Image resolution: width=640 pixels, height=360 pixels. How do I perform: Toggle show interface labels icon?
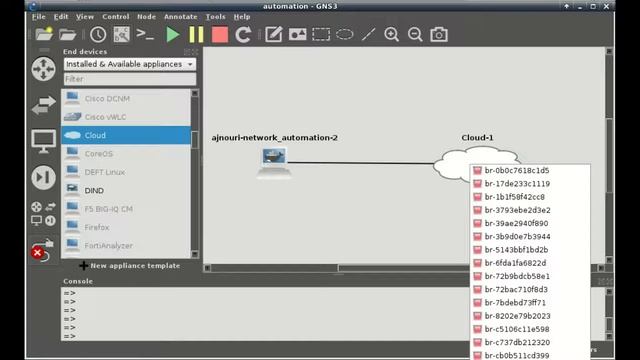point(122,35)
